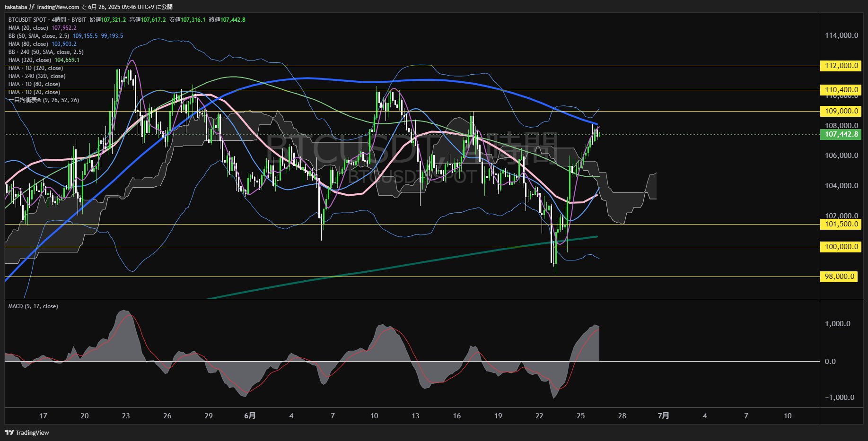This screenshot has height=441, width=868.
Task: Select the HMA · 1D (20, close) legend
Action: [x=34, y=92]
